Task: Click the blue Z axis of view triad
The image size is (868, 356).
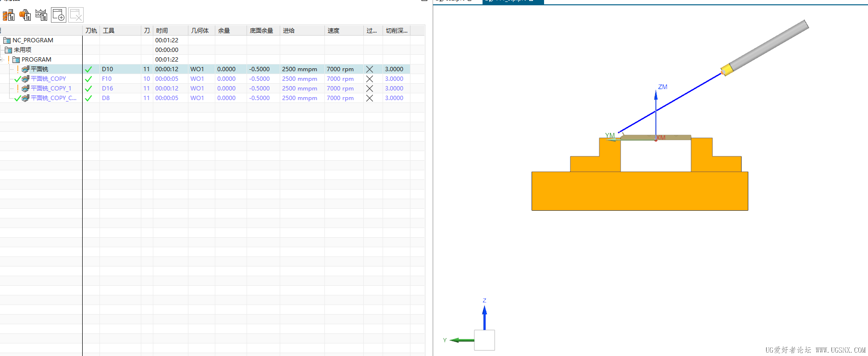Action: (x=484, y=318)
